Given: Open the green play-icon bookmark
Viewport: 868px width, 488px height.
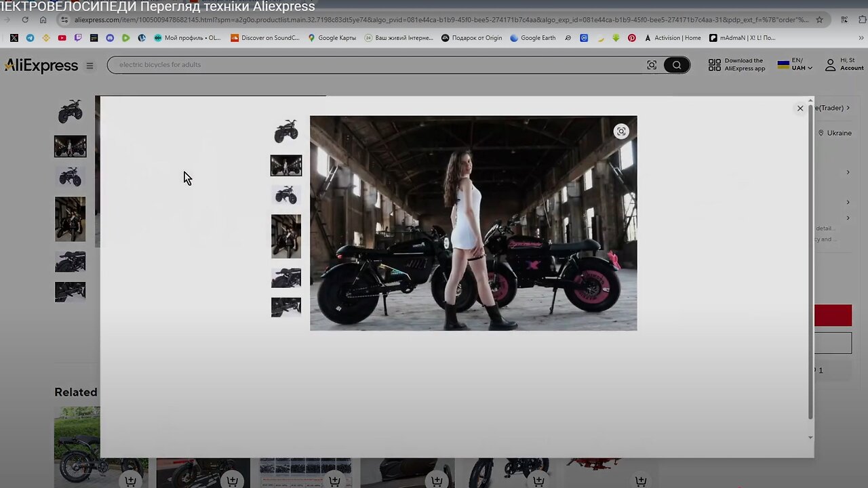Looking at the screenshot, I should pyautogui.click(x=125, y=38).
